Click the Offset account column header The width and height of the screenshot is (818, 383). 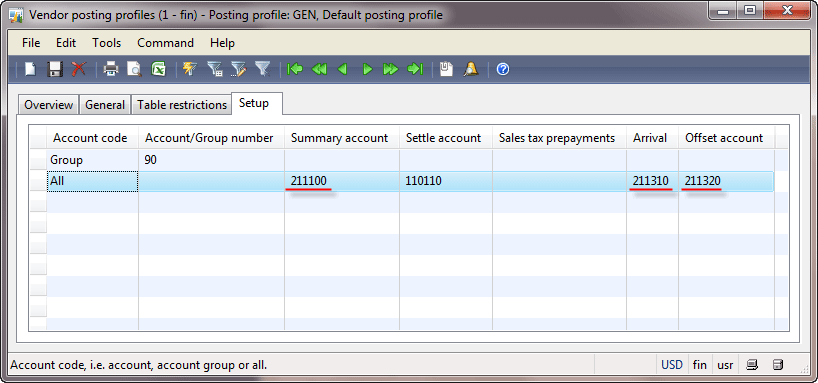pyautogui.click(x=726, y=138)
